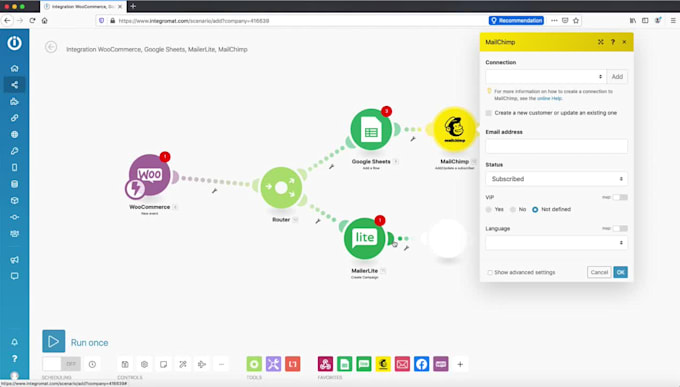This screenshot has width=680, height=387.
Task: Click the Integromat logo at top left
Action: pyautogui.click(x=14, y=43)
